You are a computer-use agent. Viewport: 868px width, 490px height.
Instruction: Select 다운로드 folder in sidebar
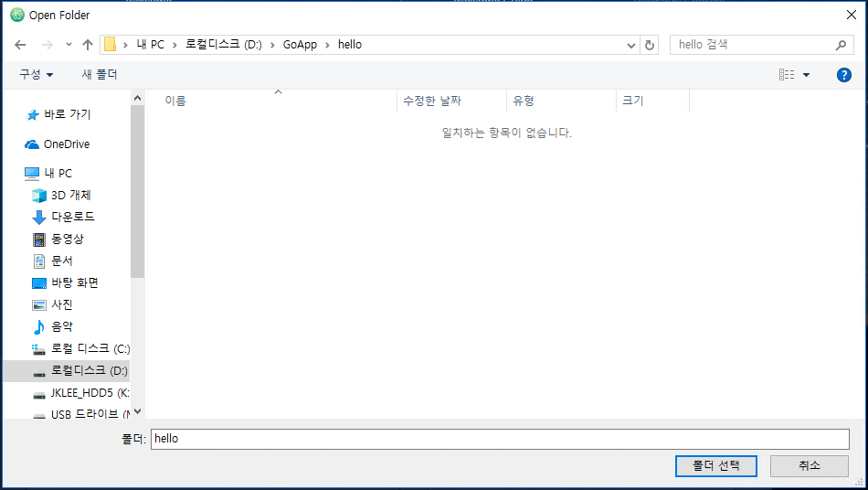tap(72, 218)
